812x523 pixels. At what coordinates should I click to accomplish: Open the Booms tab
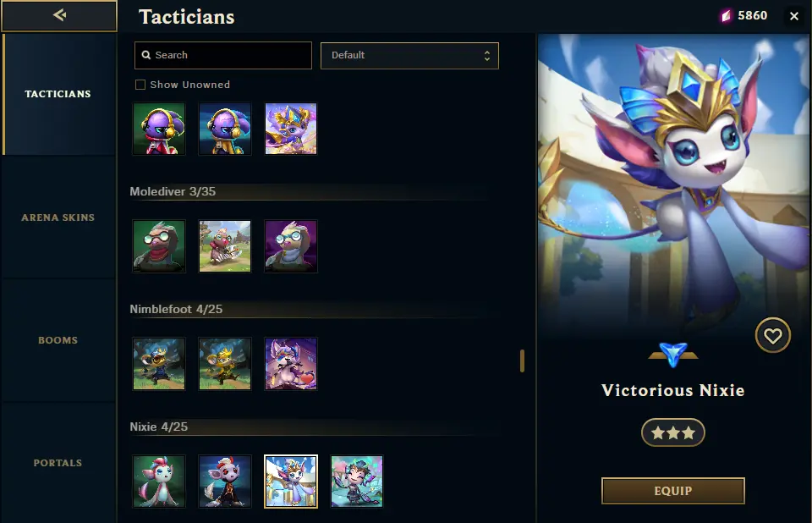click(58, 340)
